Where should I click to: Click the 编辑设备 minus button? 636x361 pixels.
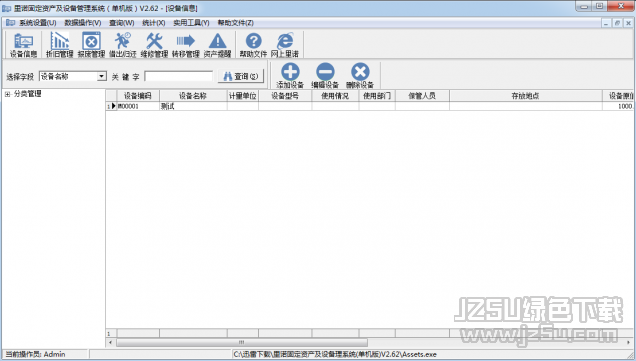325,76
